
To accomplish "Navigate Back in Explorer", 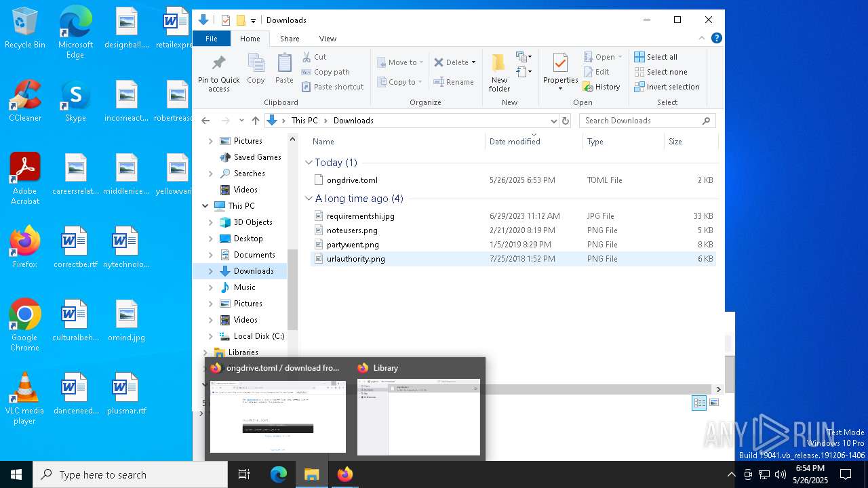I will [x=205, y=121].
